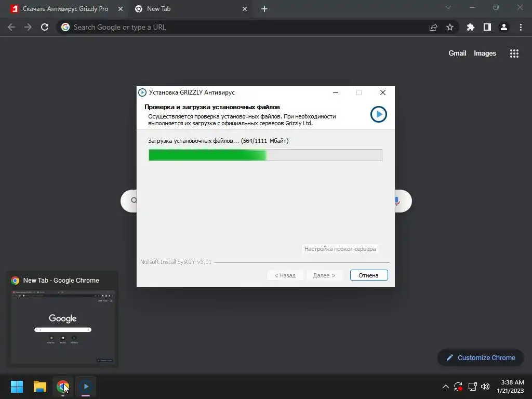Close the New Tab tab
The image size is (532, 399).
[x=245, y=9]
